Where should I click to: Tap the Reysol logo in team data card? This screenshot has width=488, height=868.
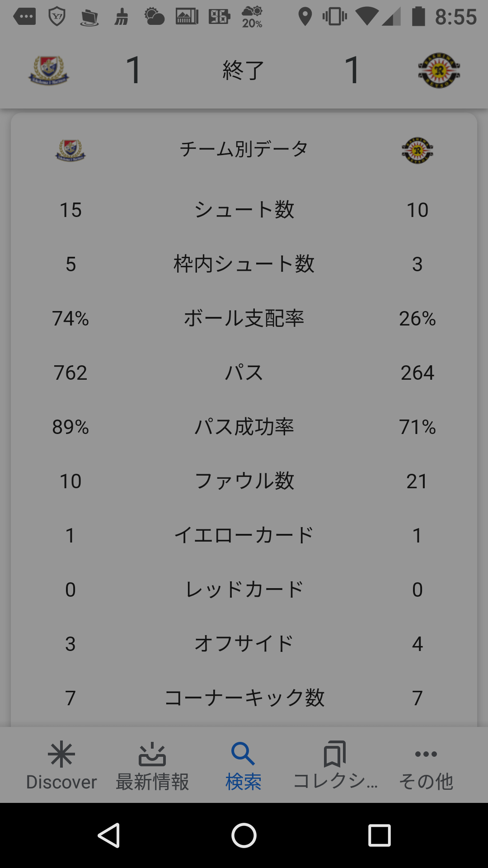tap(418, 150)
